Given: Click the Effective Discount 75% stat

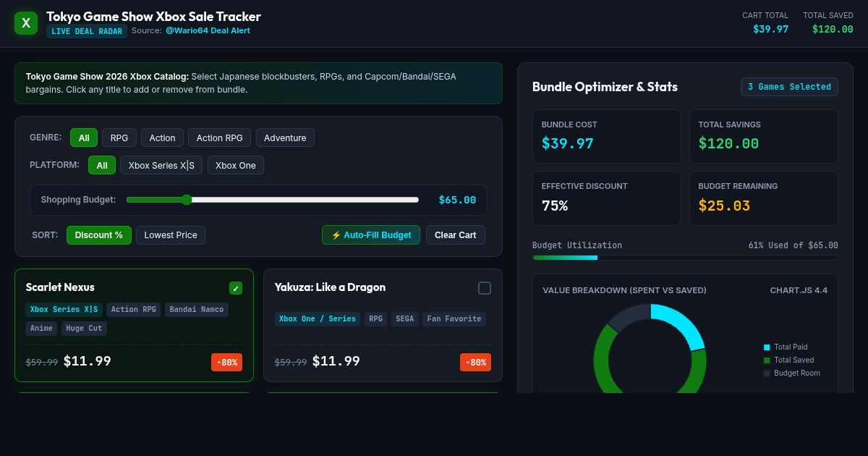Looking at the screenshot, I should pos(607,198).
